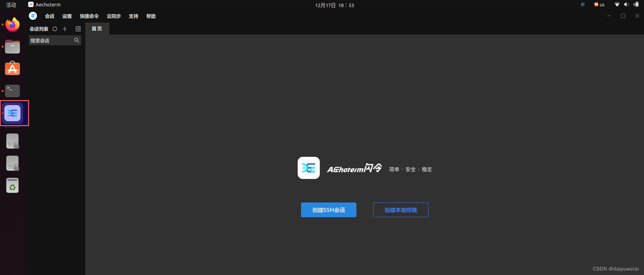
Task: Open the lower SSD drive icon in the dock
Action: coord(12,163)
